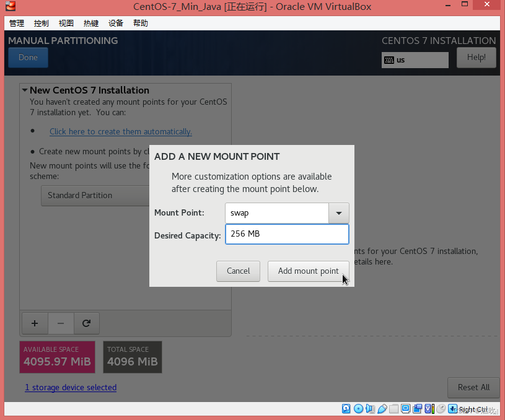This screenshot has height=420, width=505.
Task: Click the hard disk activity icon in status bar
Action: click(346, 409)
